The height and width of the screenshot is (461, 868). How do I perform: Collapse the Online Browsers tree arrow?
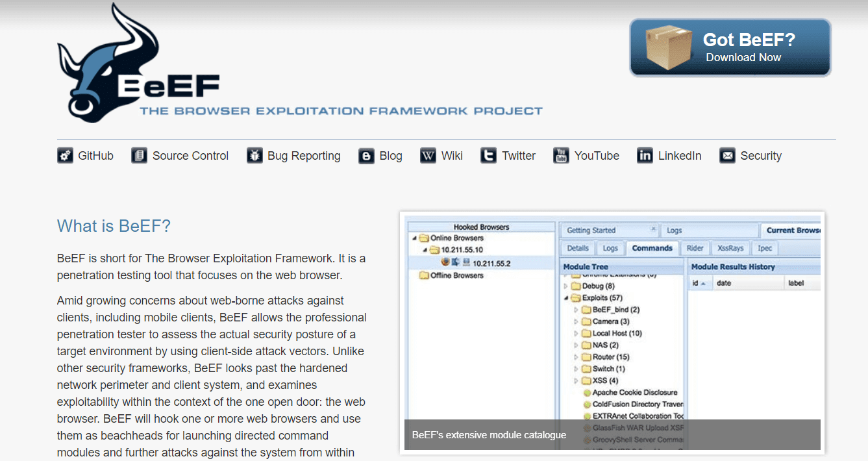[x=414, y=238]
